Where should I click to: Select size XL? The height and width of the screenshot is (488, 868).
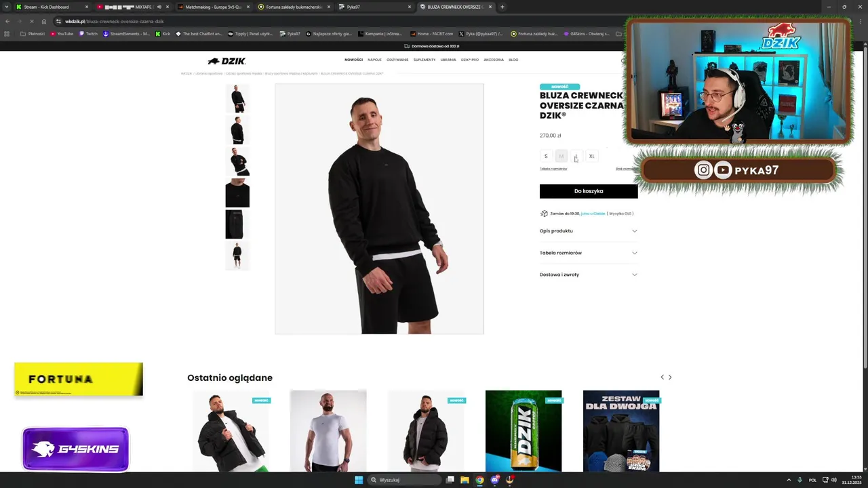coord(591,157)
